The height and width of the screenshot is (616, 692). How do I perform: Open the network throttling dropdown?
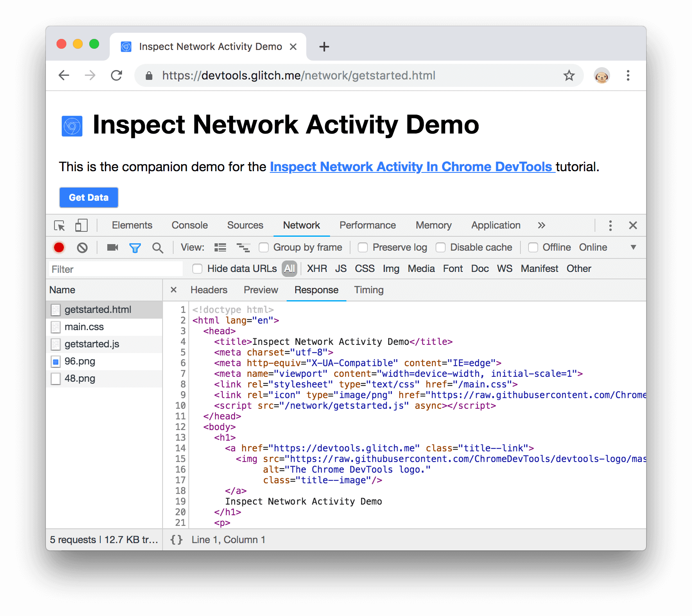(x=633, y=247)
